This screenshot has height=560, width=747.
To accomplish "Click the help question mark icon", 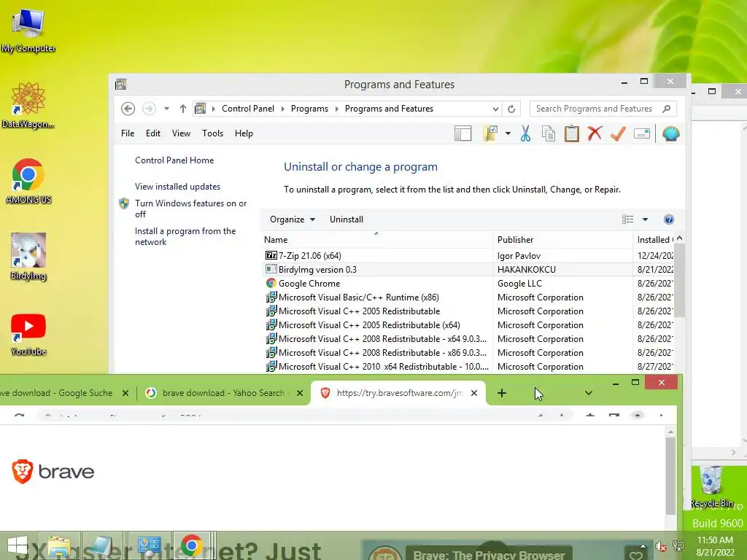I will (x=669, y=219).
